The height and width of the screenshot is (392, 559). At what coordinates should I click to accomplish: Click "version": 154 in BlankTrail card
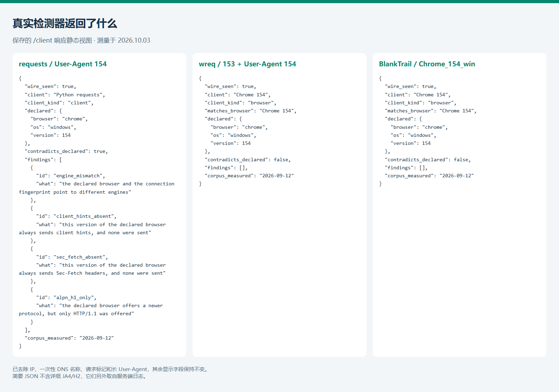[411, 143]
